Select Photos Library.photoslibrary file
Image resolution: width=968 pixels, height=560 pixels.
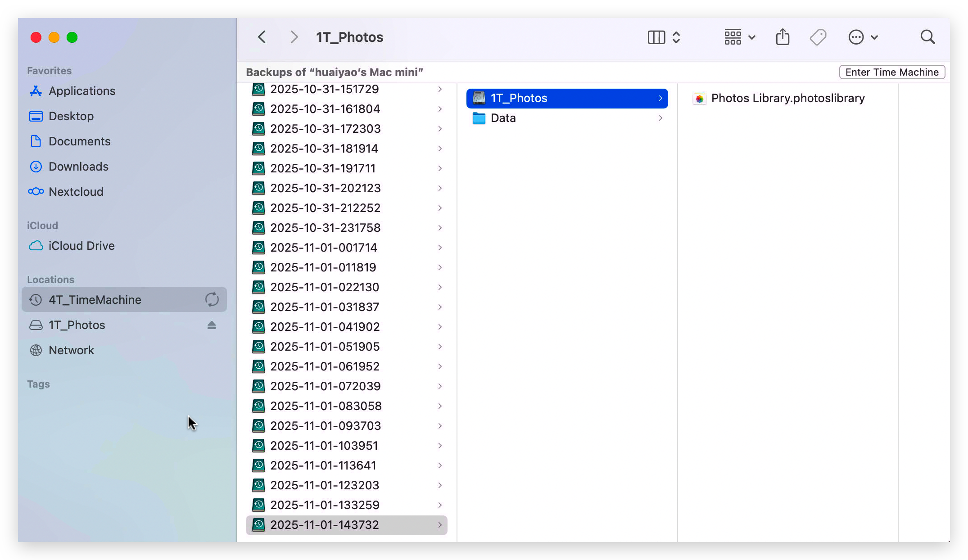point(787,98)
